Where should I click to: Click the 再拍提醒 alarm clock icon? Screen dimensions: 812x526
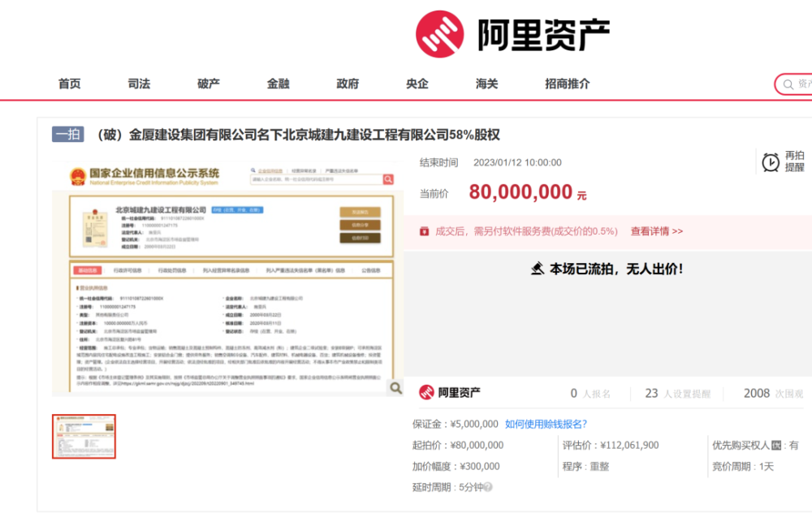[771, 162]
